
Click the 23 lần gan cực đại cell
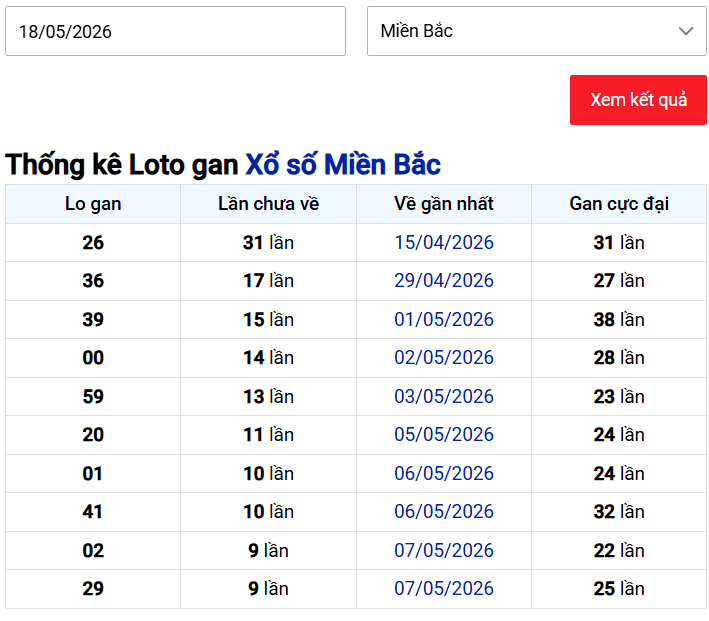(619, 396)
